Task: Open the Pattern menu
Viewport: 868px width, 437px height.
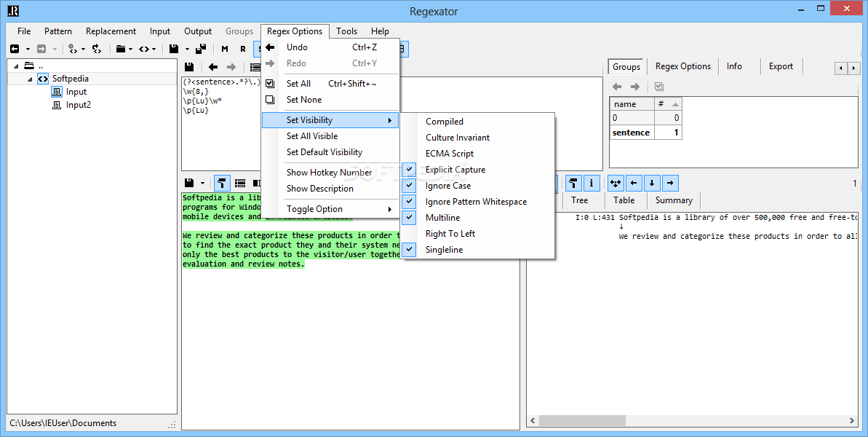Action: [58, 31]
